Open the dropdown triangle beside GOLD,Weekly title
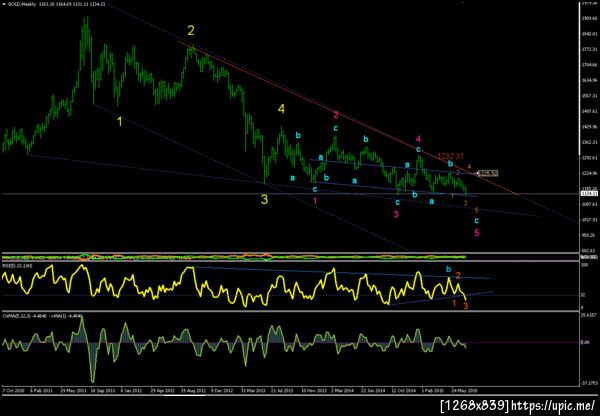Image resolution: width=600 pixels, height=416 pixels. coord(4,4)
